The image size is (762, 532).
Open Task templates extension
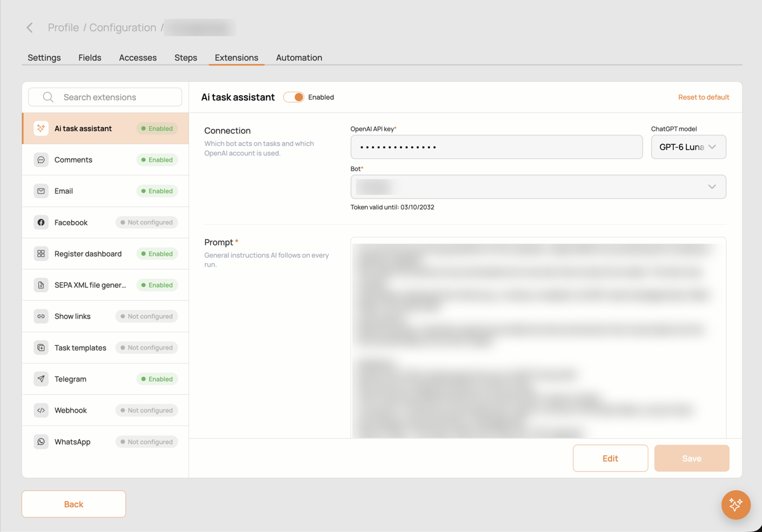tap(105, 348)
